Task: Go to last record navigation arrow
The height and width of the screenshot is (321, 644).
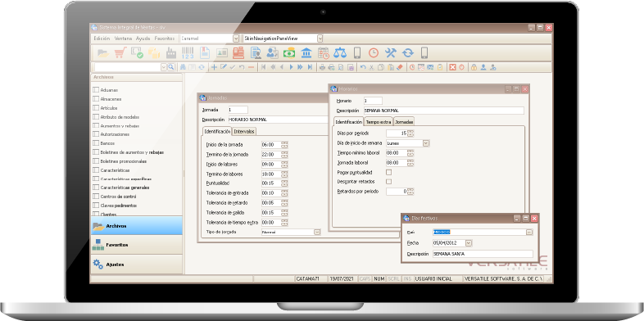Action: click(310, 67)
